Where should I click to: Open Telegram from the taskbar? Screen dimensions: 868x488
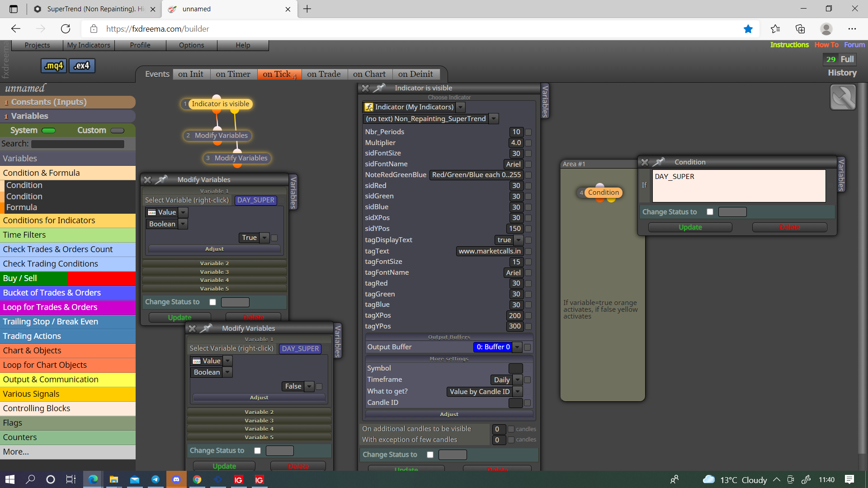[156, 479]
